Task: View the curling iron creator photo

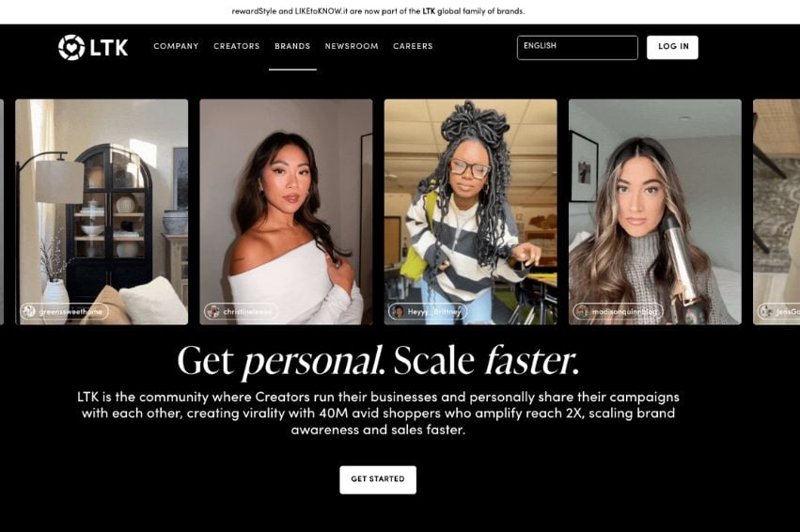Action: (655, 211)
